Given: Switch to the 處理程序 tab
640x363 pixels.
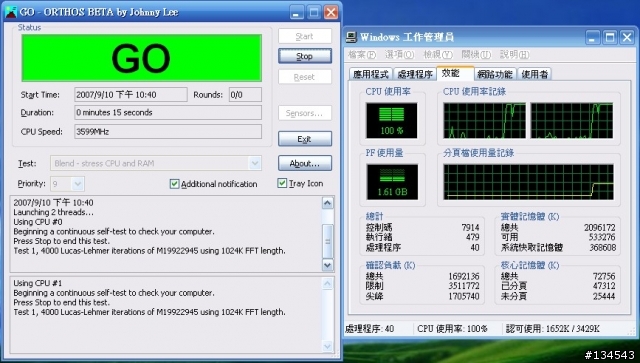Looking at the screenshot, I should pyautogui.click(x=415, y=74).
